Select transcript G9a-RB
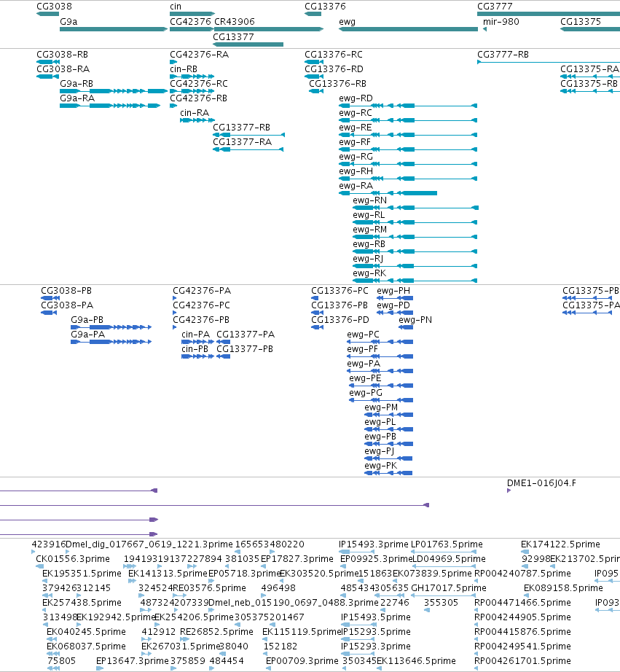Image resolution: width=620 pixels, height=672 pixels. pos(114,91)
